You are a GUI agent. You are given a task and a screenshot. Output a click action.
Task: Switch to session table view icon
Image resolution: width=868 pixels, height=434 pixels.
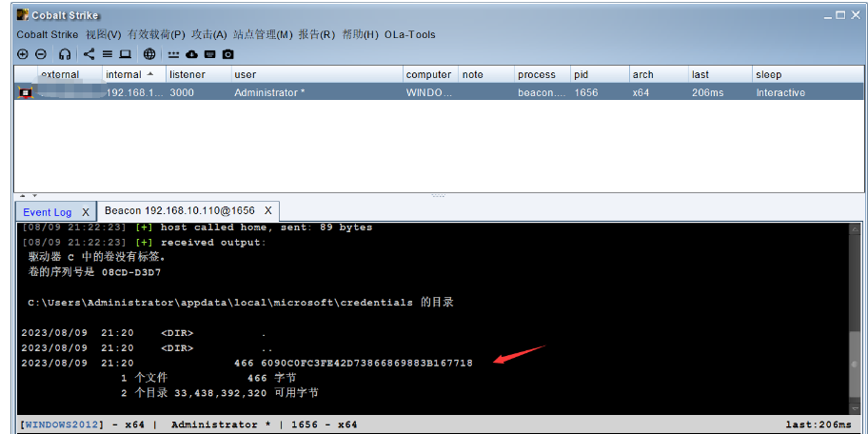108,54
